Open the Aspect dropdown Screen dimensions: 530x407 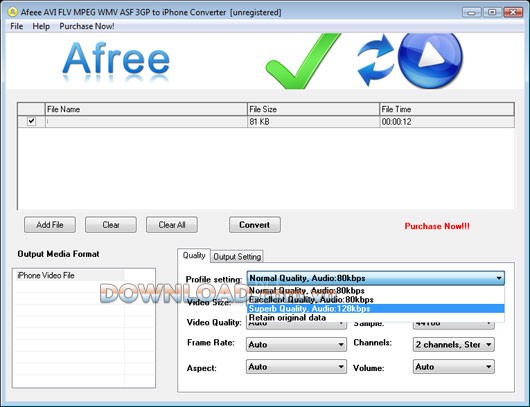[296, 367]
